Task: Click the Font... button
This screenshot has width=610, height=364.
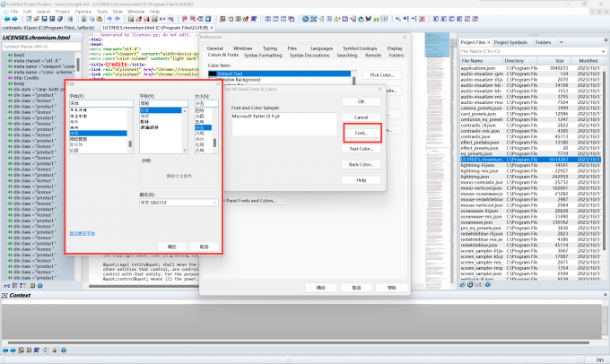Action: tap(361, 133)
